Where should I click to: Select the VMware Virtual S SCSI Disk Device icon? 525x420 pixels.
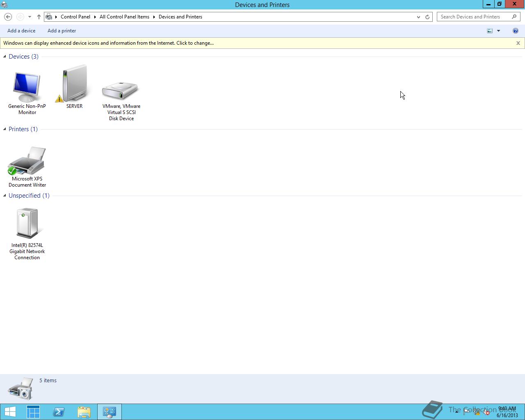120,91
